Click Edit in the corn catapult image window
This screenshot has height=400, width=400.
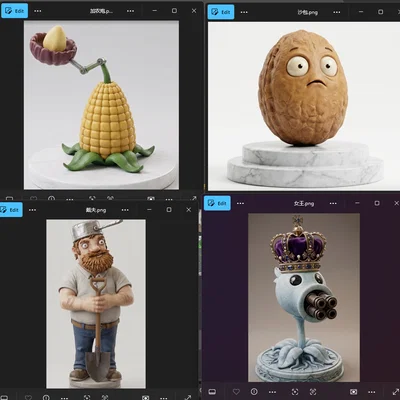[x=15, y=11]
